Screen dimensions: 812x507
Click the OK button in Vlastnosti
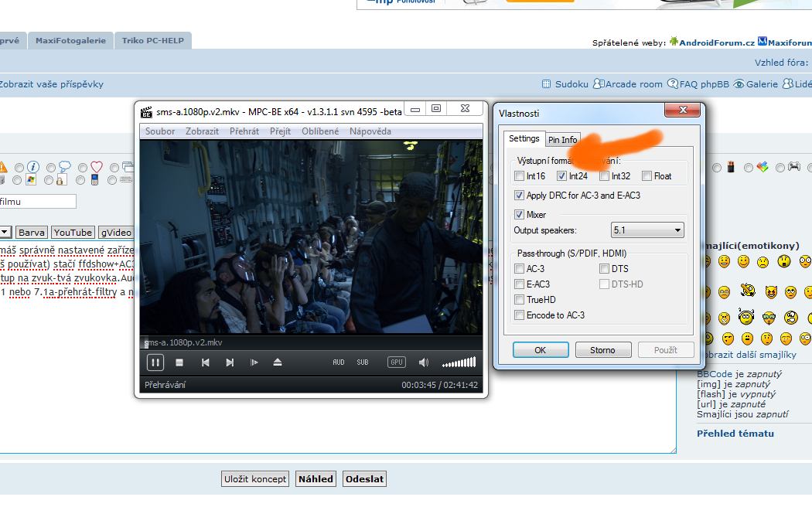coord(540,350)
